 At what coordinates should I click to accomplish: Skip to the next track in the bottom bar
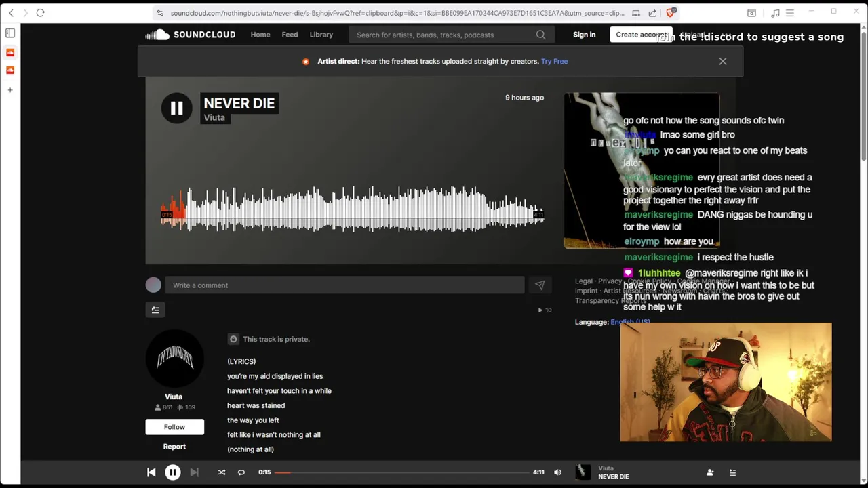click(x=194, y=472)
